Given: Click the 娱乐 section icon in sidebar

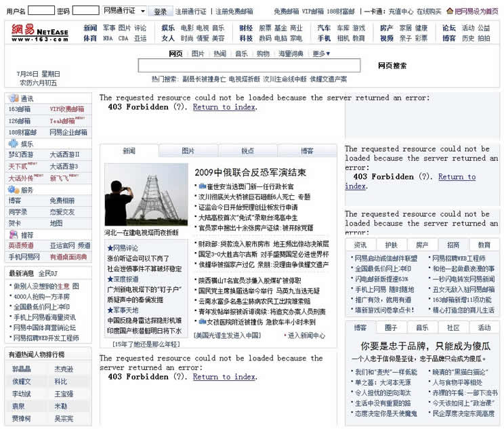Looking at the screenshot, I should tap(14, 144).
